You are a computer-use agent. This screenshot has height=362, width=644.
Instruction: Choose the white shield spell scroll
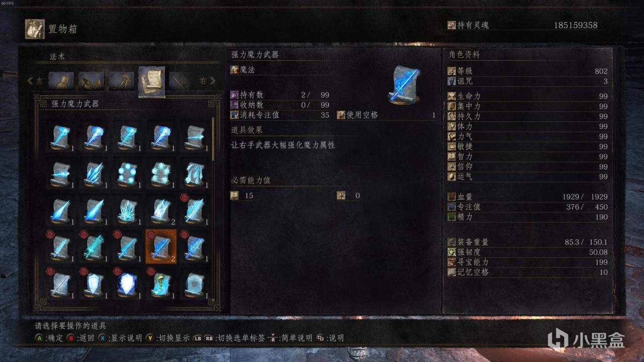click(94, 283)
